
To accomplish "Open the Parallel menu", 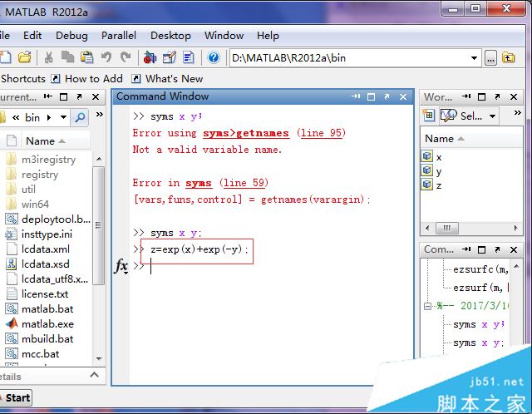I will point(119,36).
